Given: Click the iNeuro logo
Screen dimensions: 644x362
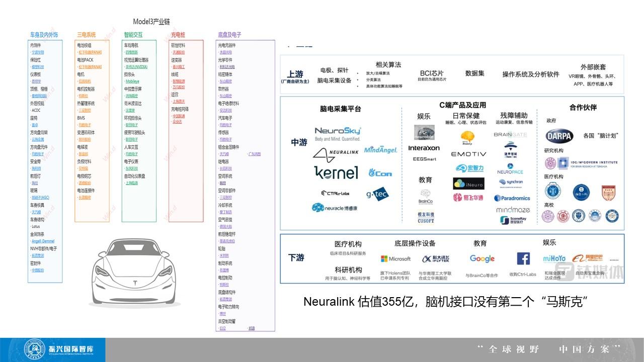Looking at the screenshot, I should point(468,184).
